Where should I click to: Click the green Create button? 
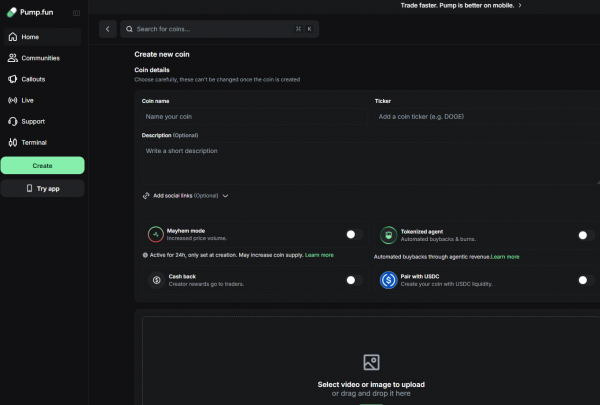coord(42,165)
